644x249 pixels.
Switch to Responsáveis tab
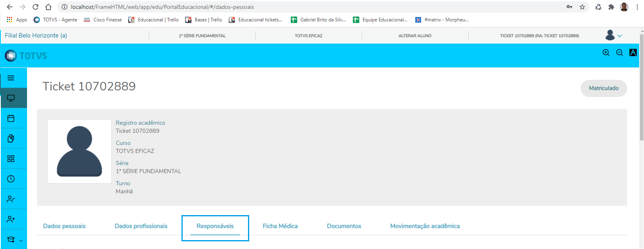pos(215,226)
